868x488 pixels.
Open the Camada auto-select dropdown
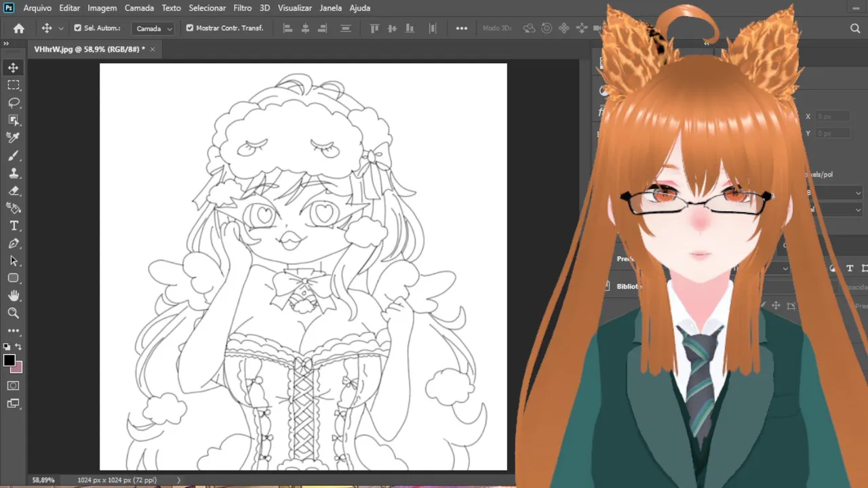pyautogui.click(x=153, y=28)
